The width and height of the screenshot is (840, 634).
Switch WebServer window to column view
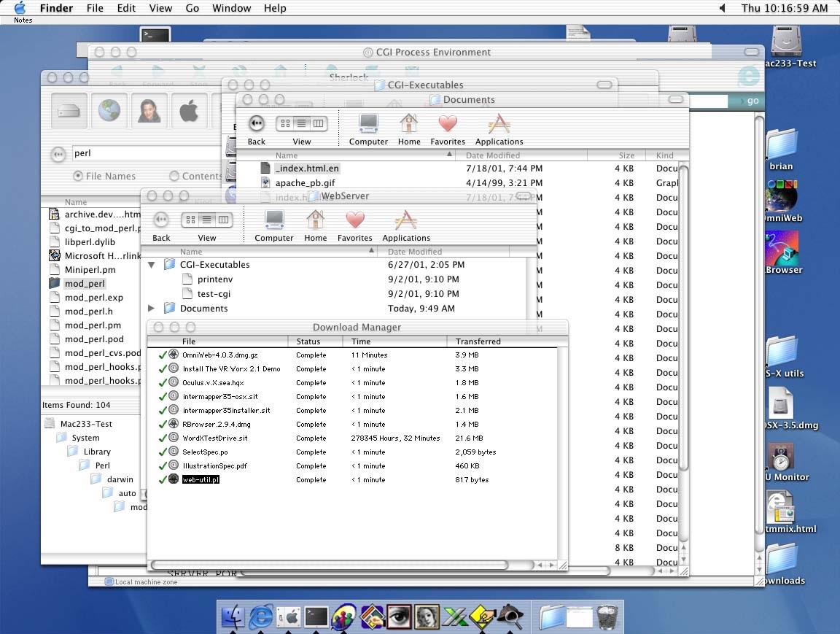click(224, 220)
